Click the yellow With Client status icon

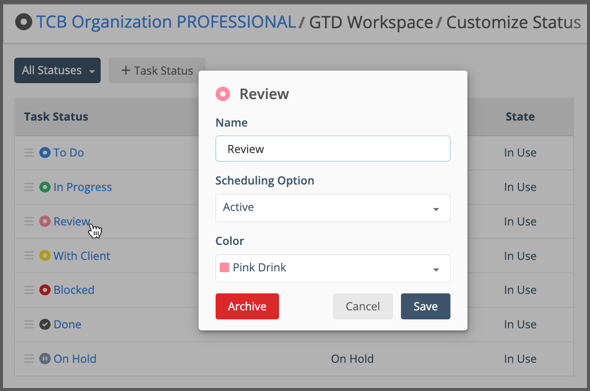click(45, 256)
